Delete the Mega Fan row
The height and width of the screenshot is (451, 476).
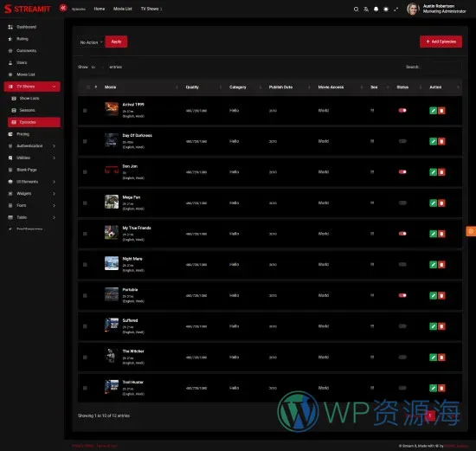click(x=441, y=203)
